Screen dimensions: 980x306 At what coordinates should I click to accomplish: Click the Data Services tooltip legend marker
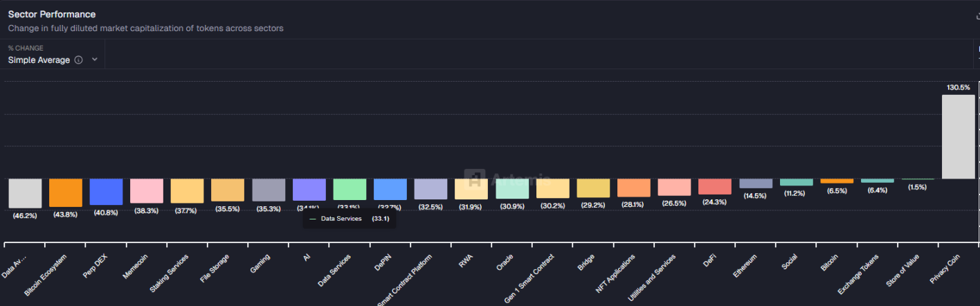[313, 219]
